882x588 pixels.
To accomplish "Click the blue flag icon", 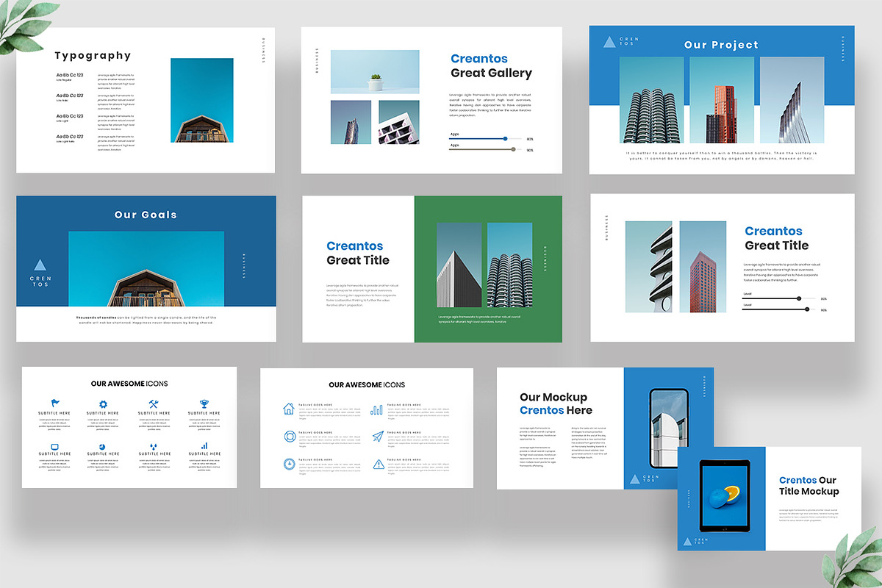I will pyautogui.click(x=56, y=403).
